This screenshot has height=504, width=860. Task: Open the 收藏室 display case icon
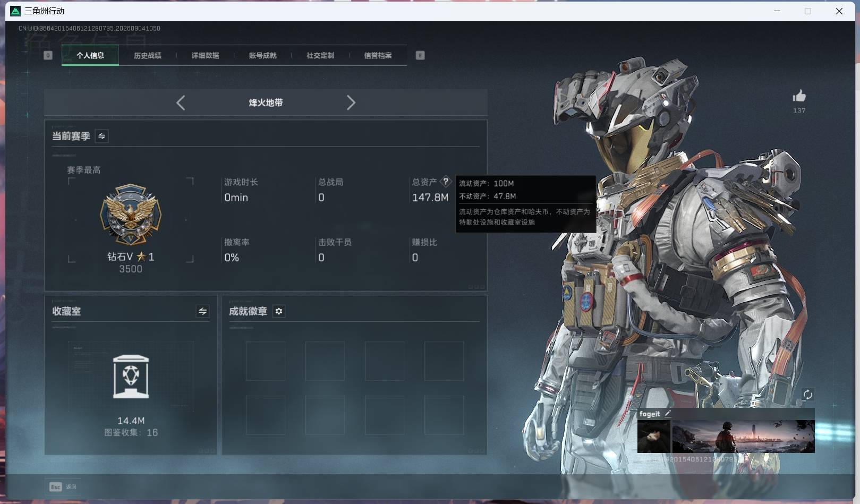click(131, 377)
